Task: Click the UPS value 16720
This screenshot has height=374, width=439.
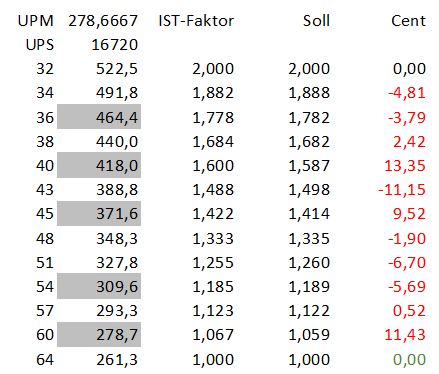Action: 115,45
